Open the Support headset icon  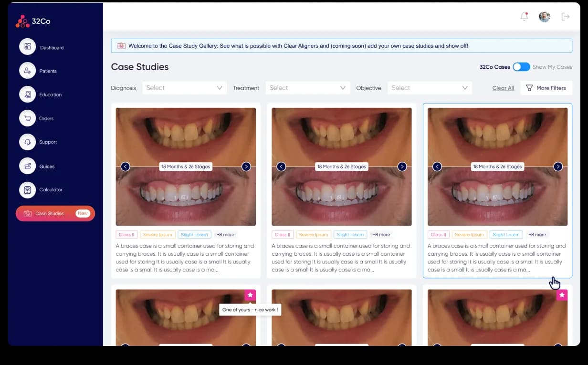tap(28, 142)
